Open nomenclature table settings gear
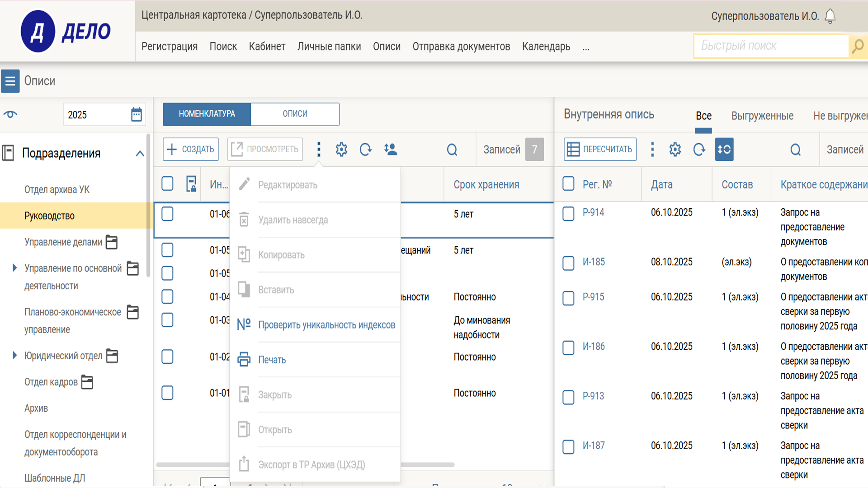The image size is (868, 488). [x=341, y=150]
